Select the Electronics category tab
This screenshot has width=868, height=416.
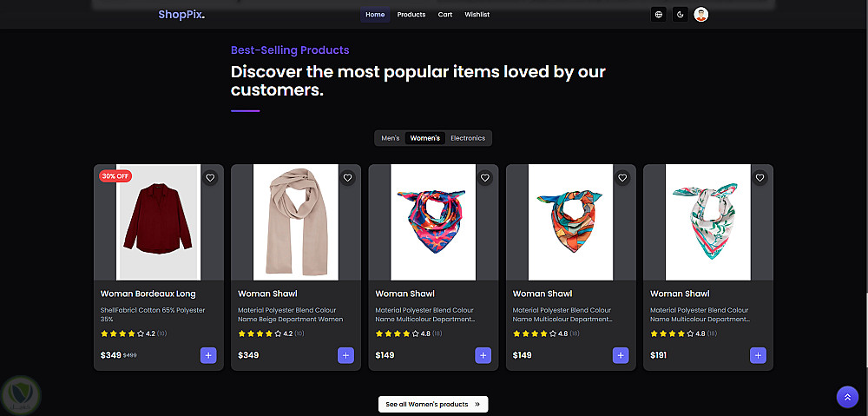click(468, 138)
